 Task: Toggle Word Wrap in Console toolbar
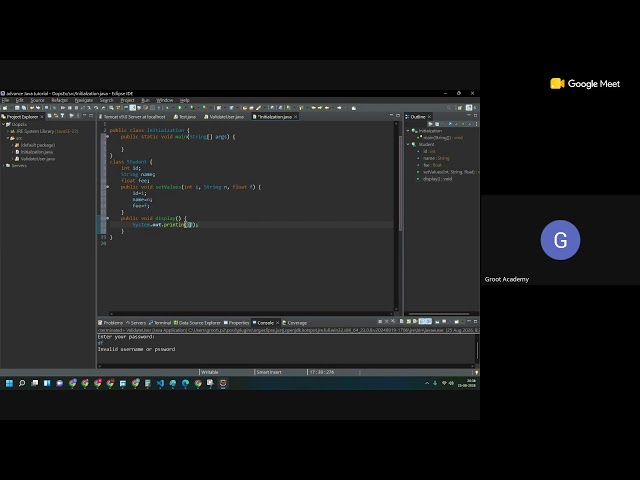[x=415, y=322]
